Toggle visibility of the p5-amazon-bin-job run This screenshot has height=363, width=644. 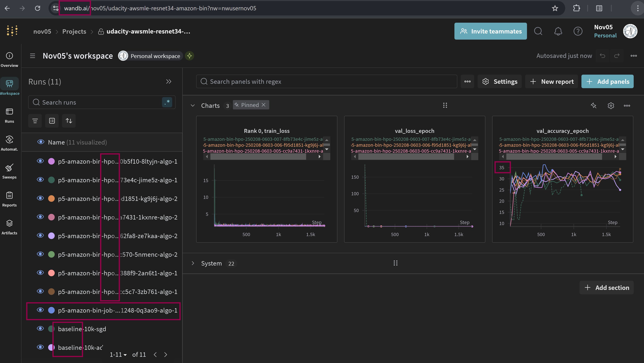coord(40,310)
